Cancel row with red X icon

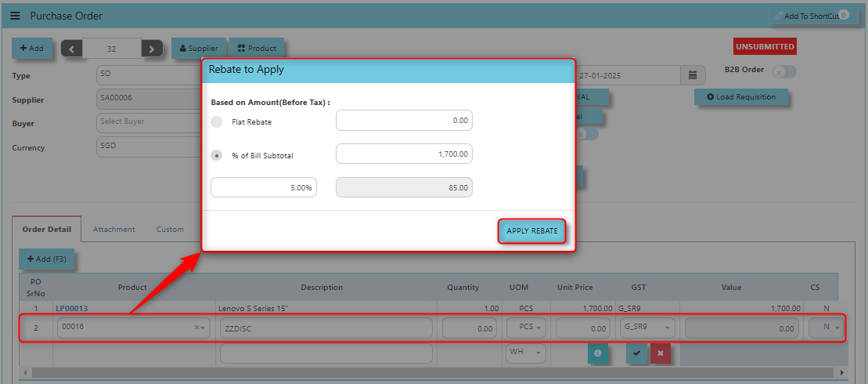coord(661,353)
